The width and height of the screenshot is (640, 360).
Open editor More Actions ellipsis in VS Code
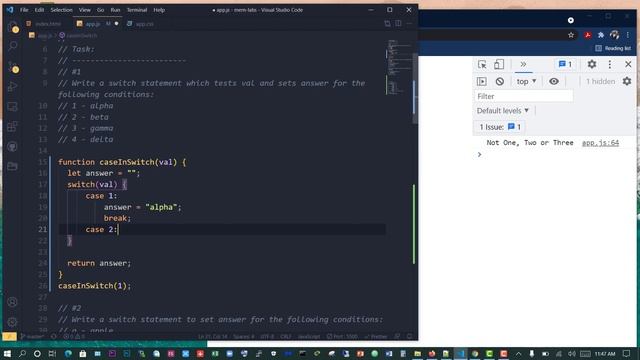click(409, 23)
